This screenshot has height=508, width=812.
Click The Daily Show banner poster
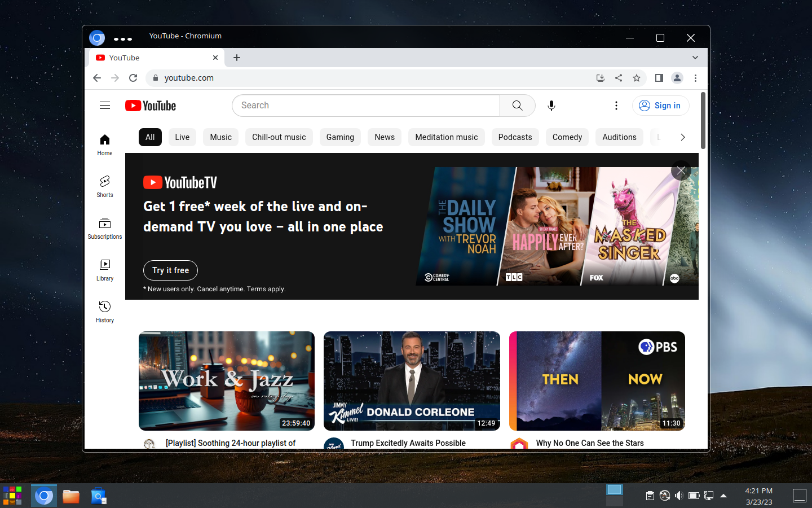coord(465,226)
